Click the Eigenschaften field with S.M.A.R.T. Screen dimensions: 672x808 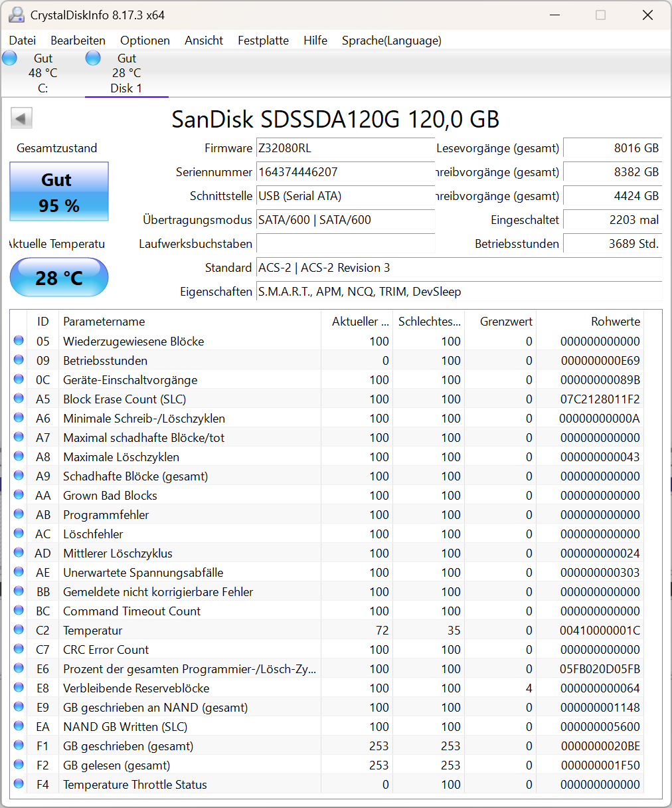click(x=459, y=292)
